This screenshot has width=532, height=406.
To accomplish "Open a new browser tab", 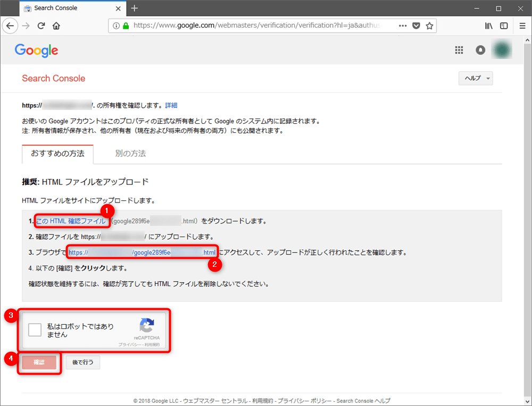I will tap(135, 8).
